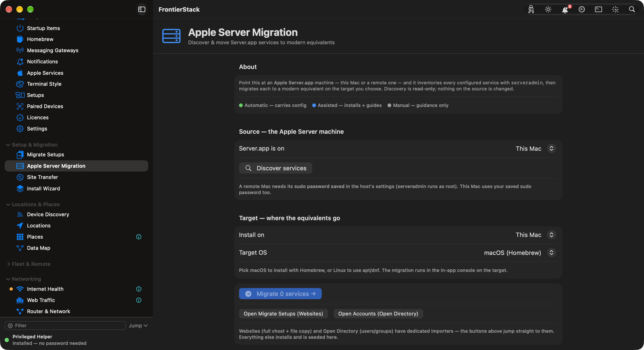The width and height of the screenshot is (644, 350).
Task: Collapse the Networking section
Action: click(8, 279)
